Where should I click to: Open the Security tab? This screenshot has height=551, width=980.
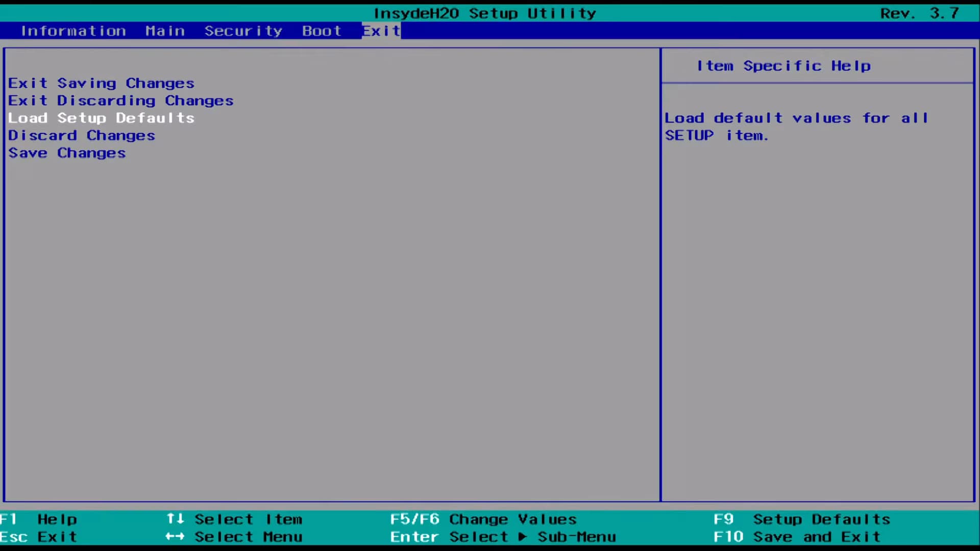tap(243, 31)
